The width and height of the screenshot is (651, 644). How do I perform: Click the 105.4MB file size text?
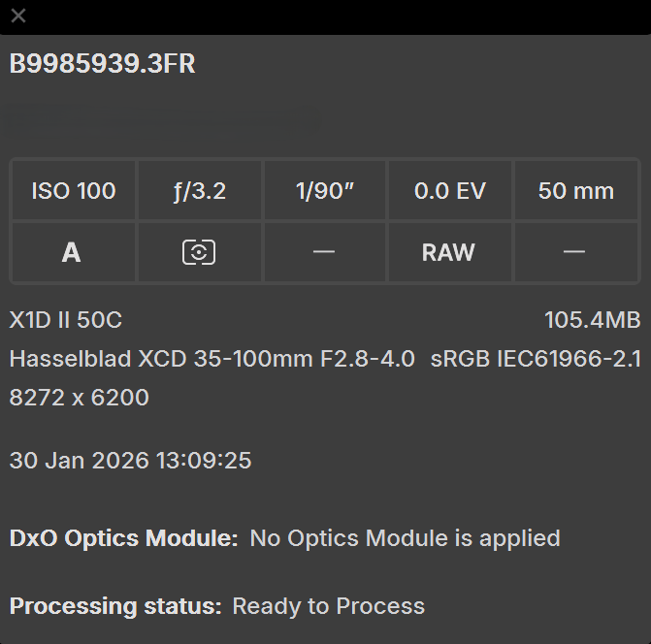pyautogui.click(x=592, y=320)
